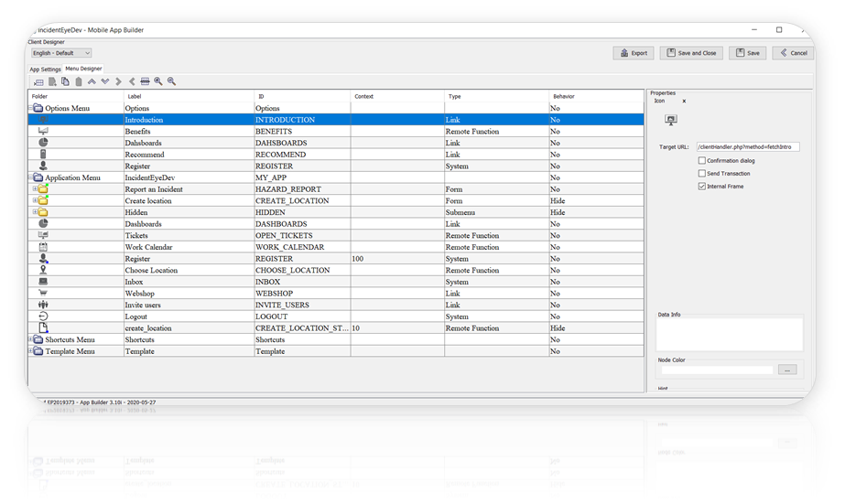This screenshot has width=845, height=504.
Task: Uncheck the Internal Frame checkbox
Action: pyautogui.click(x=701, y=187)
